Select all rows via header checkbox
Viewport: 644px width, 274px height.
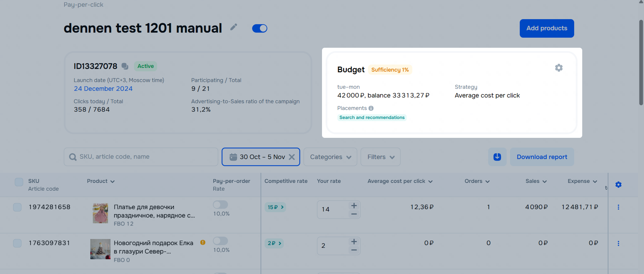[x=19, y=182]
